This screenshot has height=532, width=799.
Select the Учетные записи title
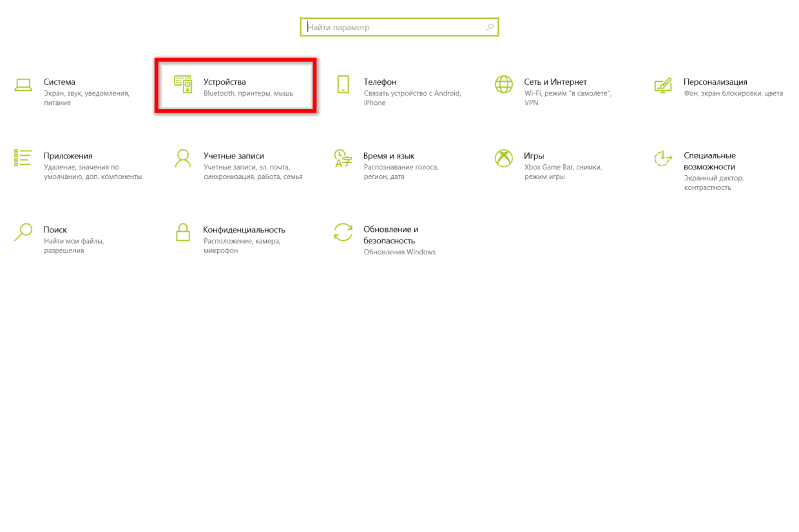tap(234, 156)
